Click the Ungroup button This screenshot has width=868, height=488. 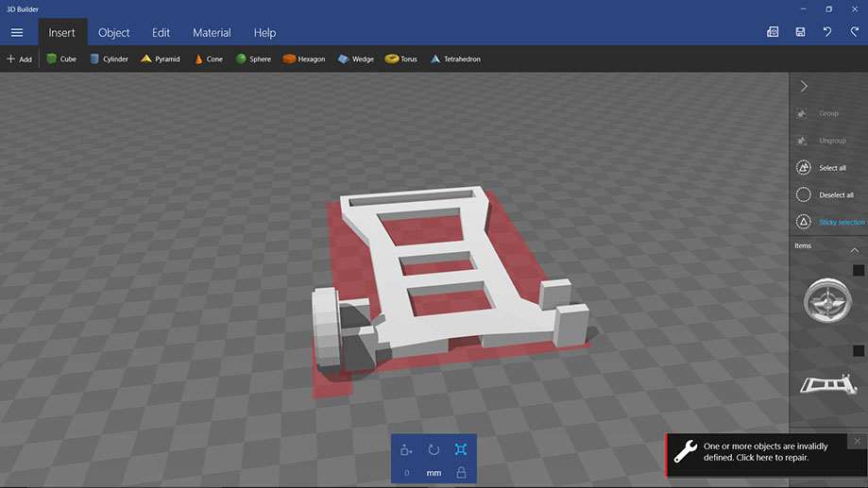point(822,141)
